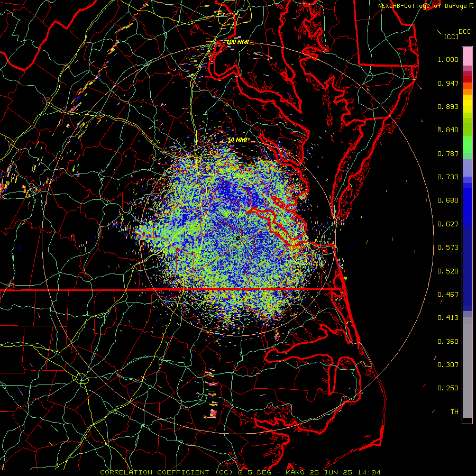The height and width of the screenshot is (476, 476).
Task: Click the DCC label above the color scale
Action: click(464, 31)
